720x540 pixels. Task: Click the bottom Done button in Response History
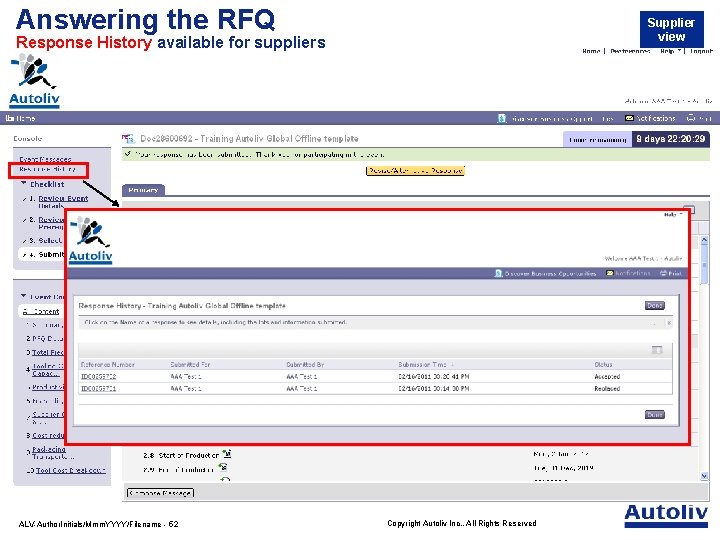click(x=655, y=415)
